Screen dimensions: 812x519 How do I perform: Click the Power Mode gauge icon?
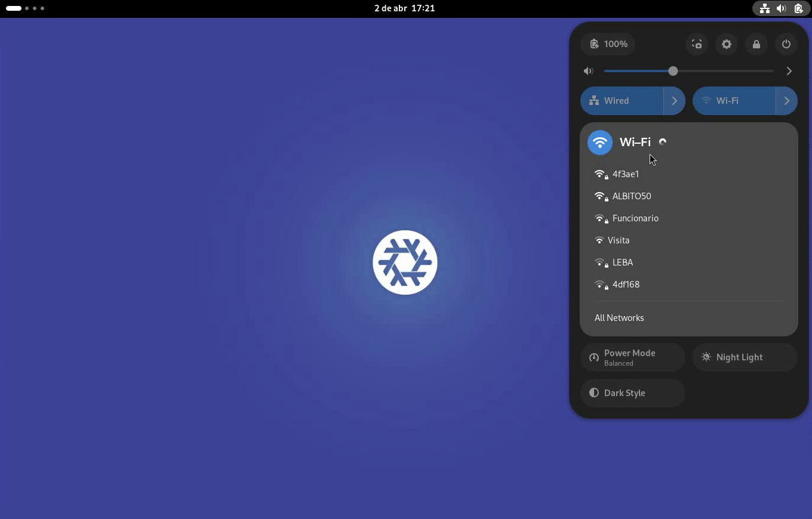click(594, 357)
